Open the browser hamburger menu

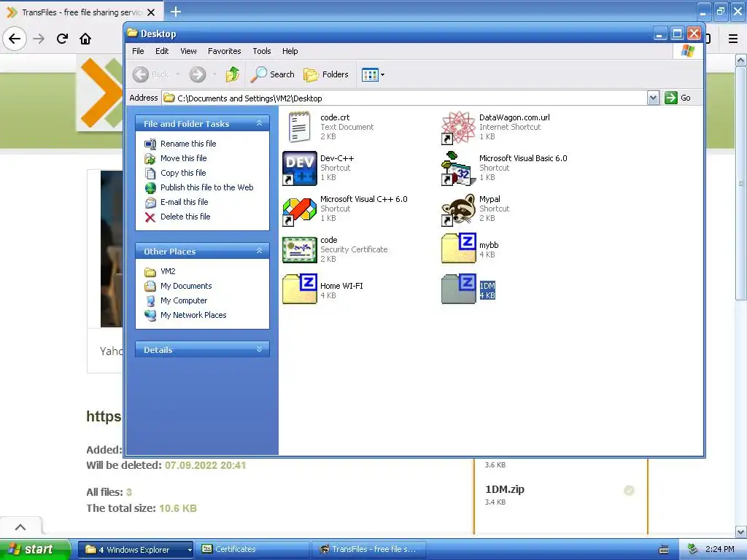pos(733,39)
